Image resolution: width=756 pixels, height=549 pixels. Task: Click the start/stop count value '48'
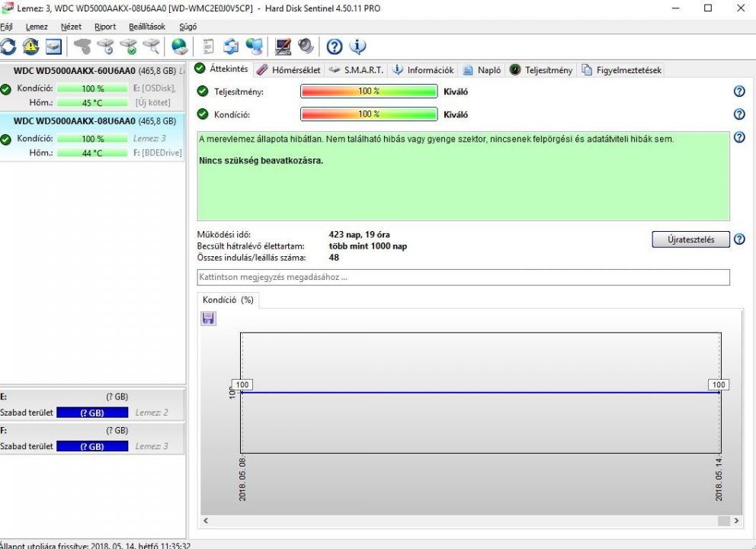pos(334,258)
